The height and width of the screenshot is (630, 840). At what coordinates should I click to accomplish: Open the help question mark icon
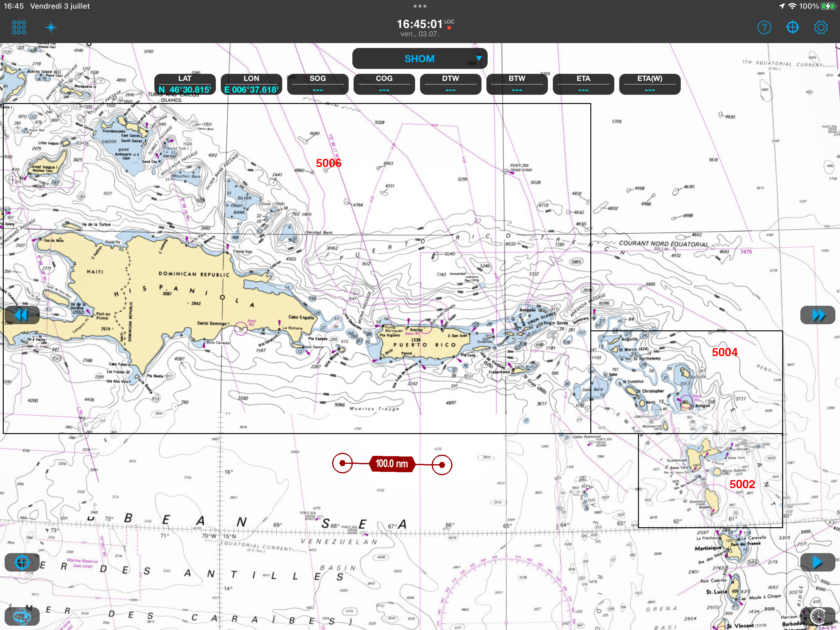point(764,27)
